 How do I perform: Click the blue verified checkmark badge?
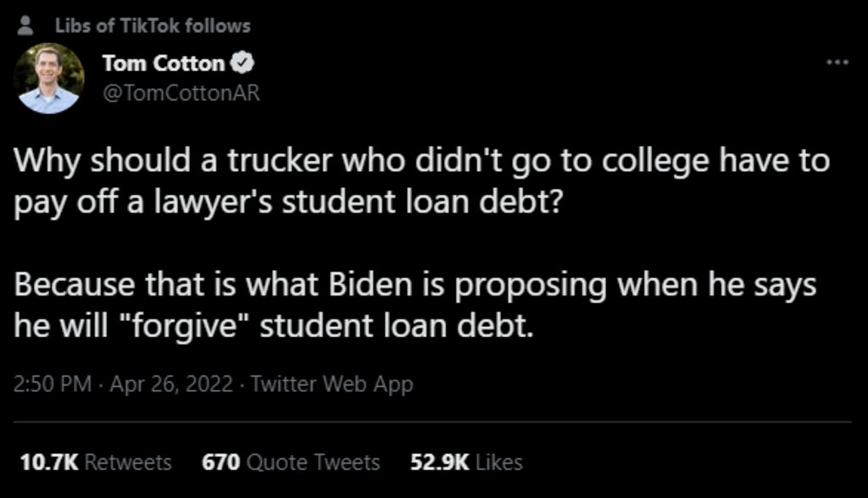pyautogui.click(x=245, y=64)
